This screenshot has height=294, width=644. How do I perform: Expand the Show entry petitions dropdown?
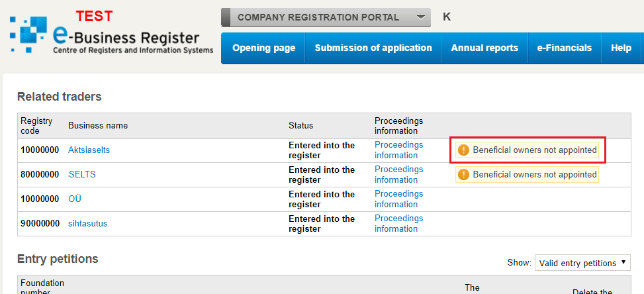point(582,263)
